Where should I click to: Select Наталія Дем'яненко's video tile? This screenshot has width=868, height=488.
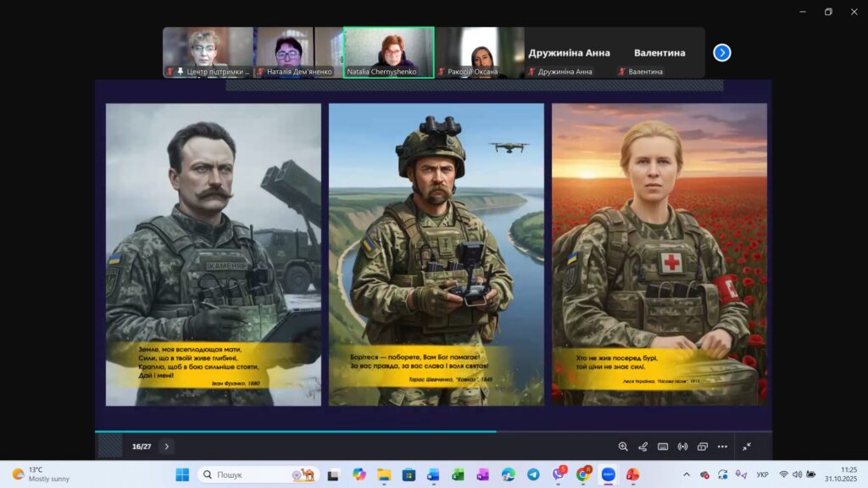coord(298,53)
